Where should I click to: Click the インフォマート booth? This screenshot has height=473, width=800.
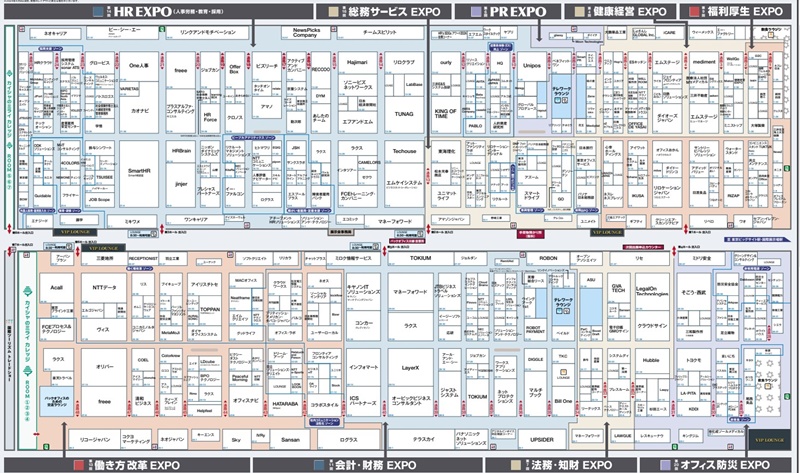tap(364, 367)
